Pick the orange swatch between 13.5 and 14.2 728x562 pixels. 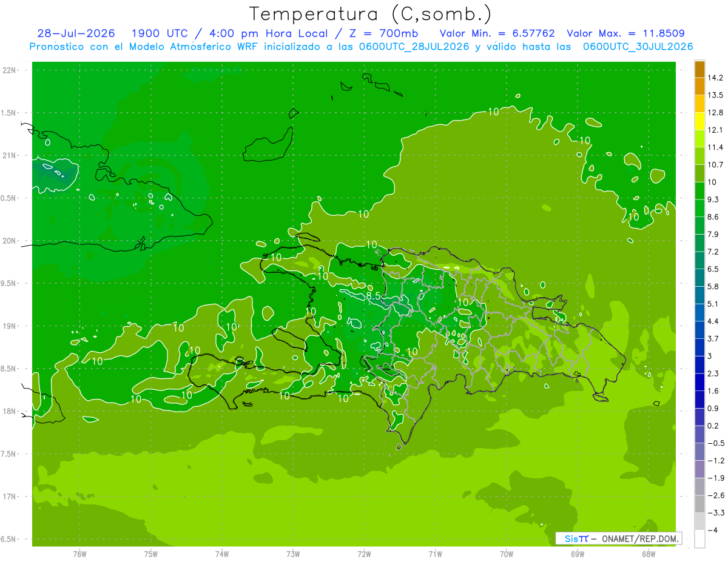point(699,87)
